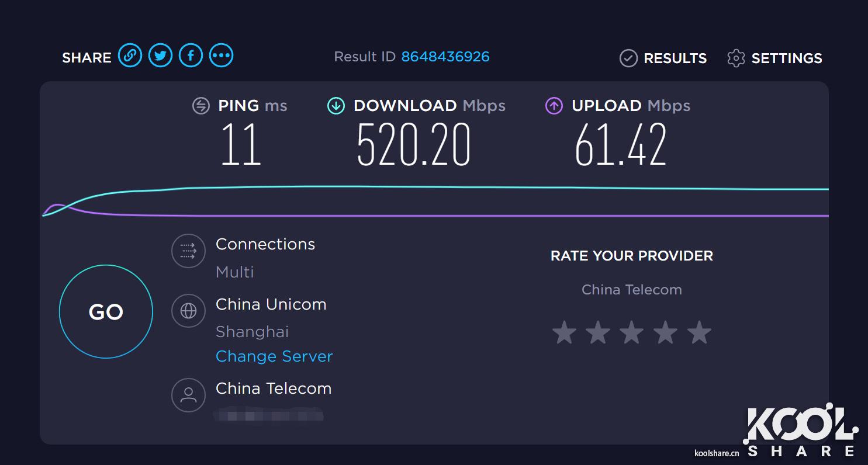The height and width of the screenshot is (465, 868).
Task: Rate the provider one star
Action: coord(564,332)
